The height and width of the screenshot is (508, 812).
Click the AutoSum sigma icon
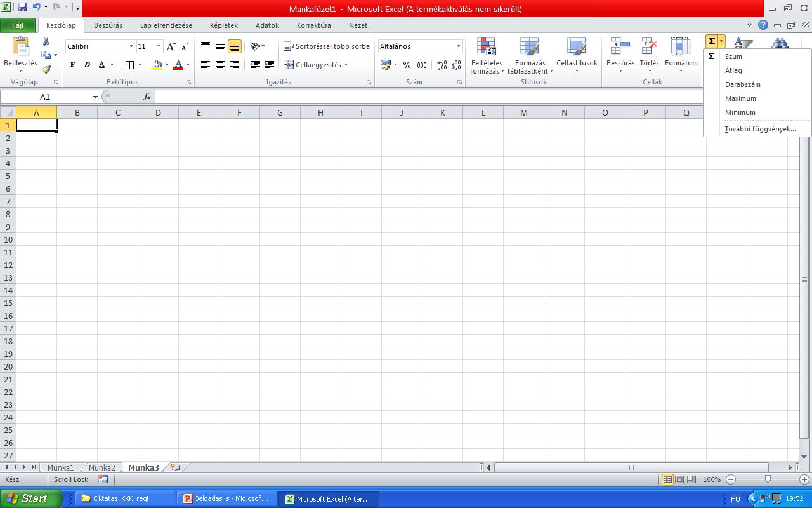(x=712, y=41)
